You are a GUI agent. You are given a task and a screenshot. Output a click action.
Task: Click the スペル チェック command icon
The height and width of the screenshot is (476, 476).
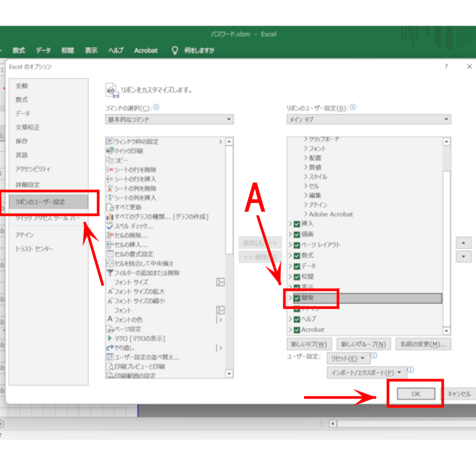coord(110,226)
